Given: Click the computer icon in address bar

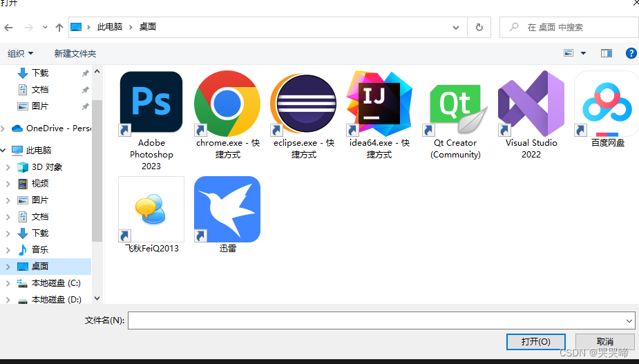Looking at the screenshot, I should pos(76,27).
